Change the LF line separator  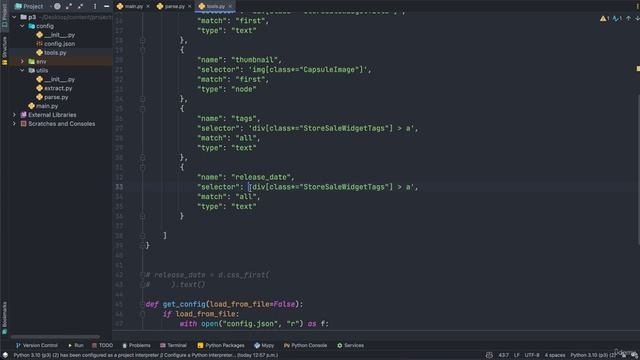(517, 355)
